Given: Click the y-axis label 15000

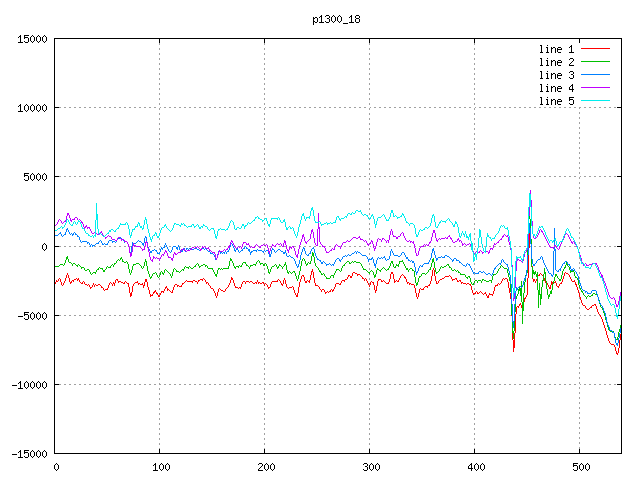Looking at the screenshot, I should coord(32,39).
